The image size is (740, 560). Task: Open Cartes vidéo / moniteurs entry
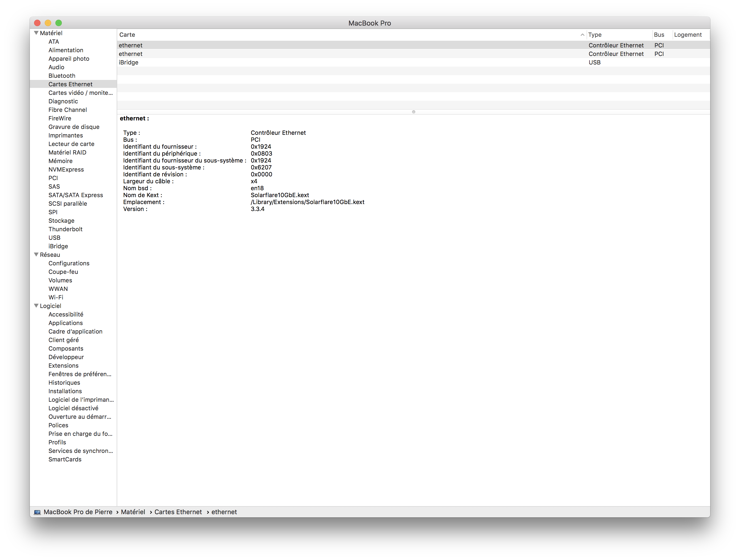[x=80, y=93]
